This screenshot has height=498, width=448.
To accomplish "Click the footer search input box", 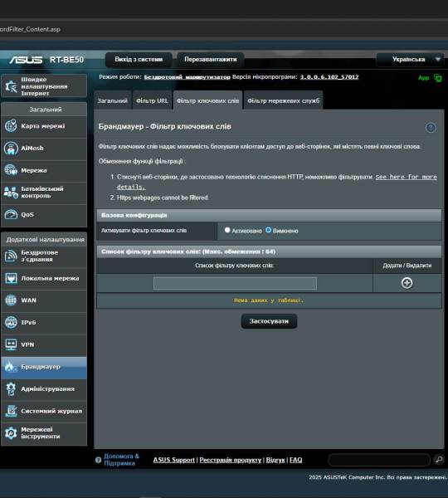I will [379, 460].
